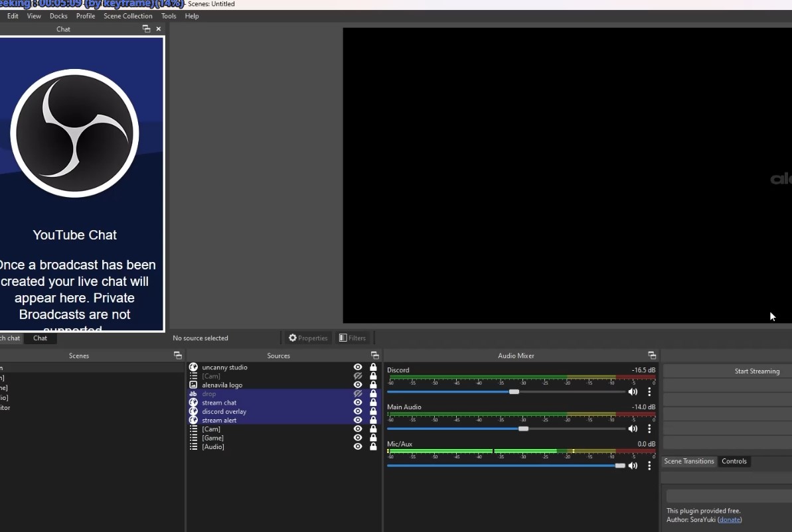Switch to the Controls tab
The width and height of the screenshot is (792, 532).
pyautogui.click(x=734, y=462)
